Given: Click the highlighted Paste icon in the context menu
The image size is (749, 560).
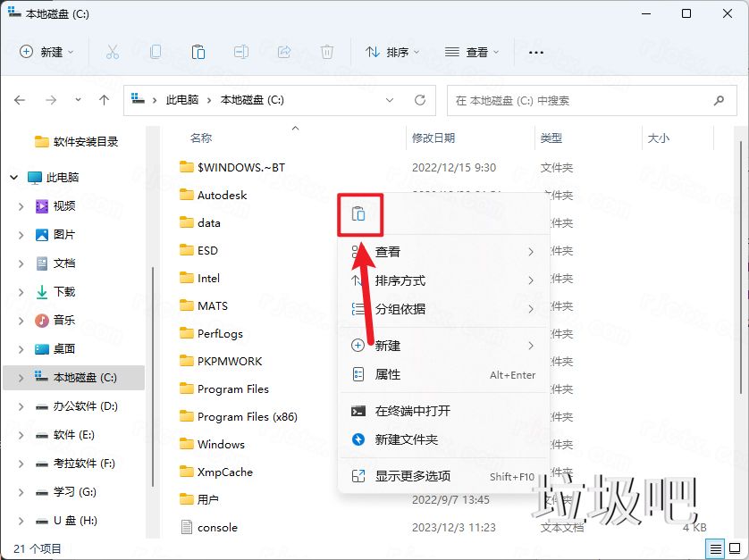Looking at the screenshot, I should (360, 213).
